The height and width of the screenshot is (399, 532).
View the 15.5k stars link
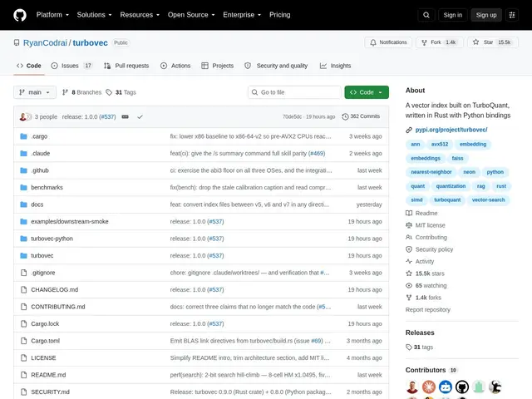pos(425,273)
